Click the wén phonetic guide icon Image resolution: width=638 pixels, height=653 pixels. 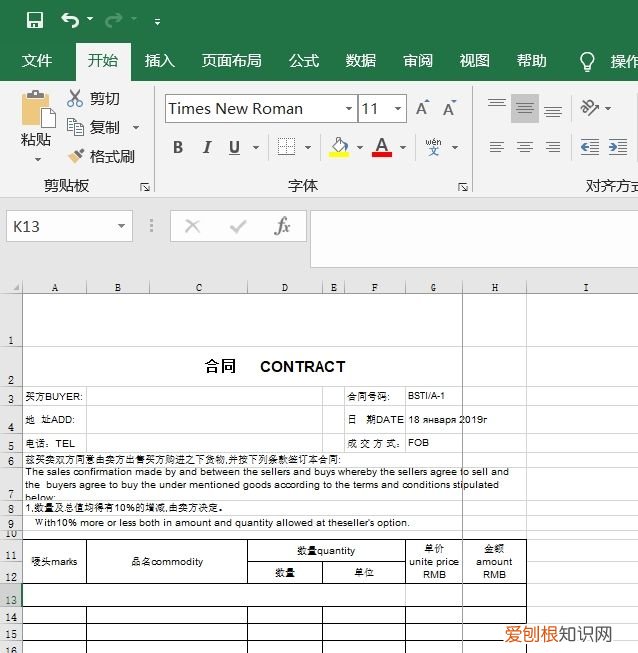(x=433, y=147)
